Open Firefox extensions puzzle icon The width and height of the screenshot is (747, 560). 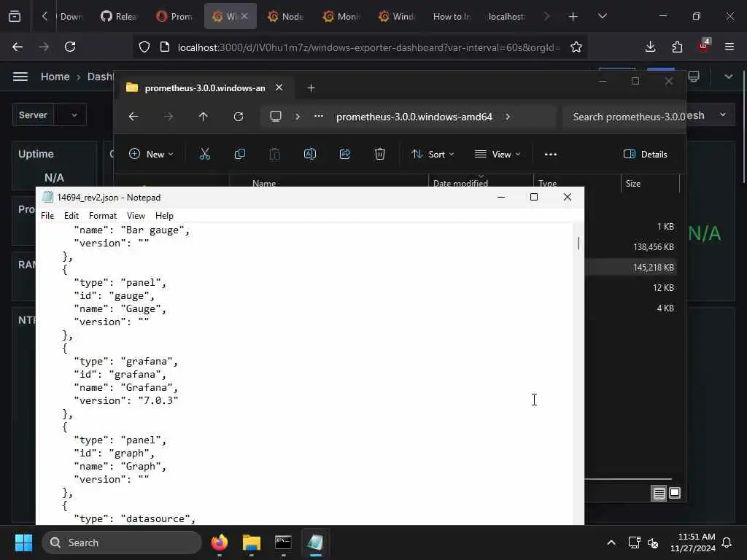[677, 47]
